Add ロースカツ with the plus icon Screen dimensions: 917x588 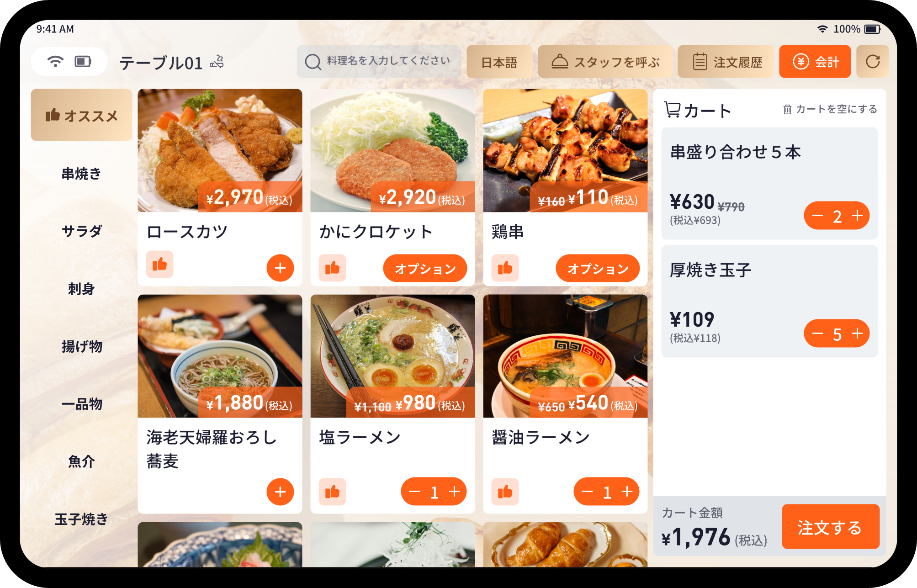(280, 268)
